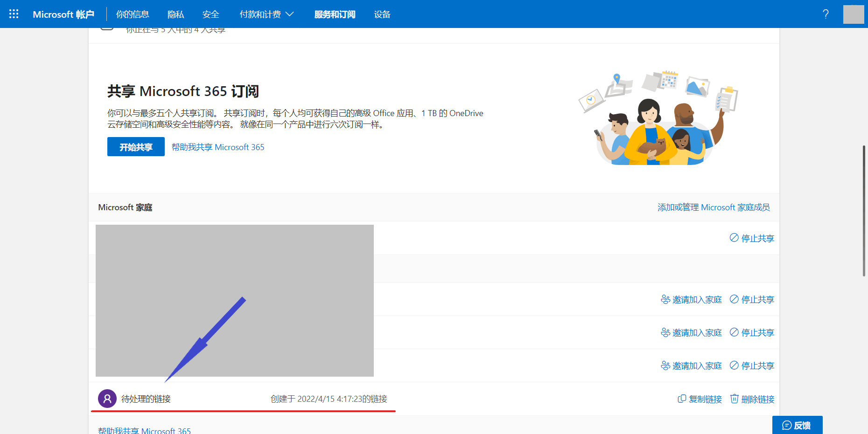This screenshot has height=434, width=868.
Task: Open the 服务和订阅 tab
Action: coord(335,14)
